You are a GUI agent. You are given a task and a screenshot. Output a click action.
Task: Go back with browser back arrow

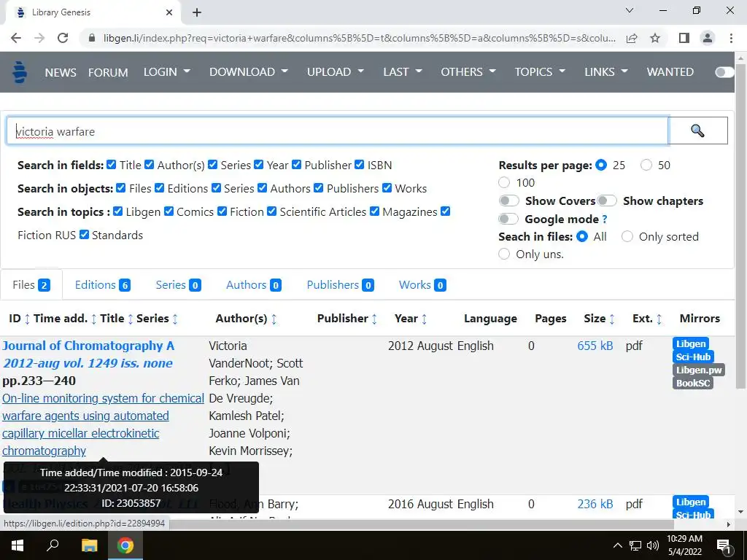[16, 38]
